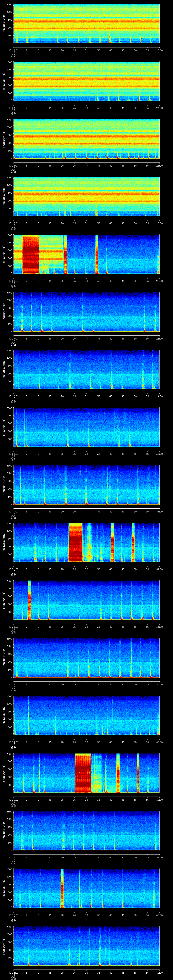Click the 13:37:00 start time label
Viewport: 173px width, 980px height.
pos(13,915)
